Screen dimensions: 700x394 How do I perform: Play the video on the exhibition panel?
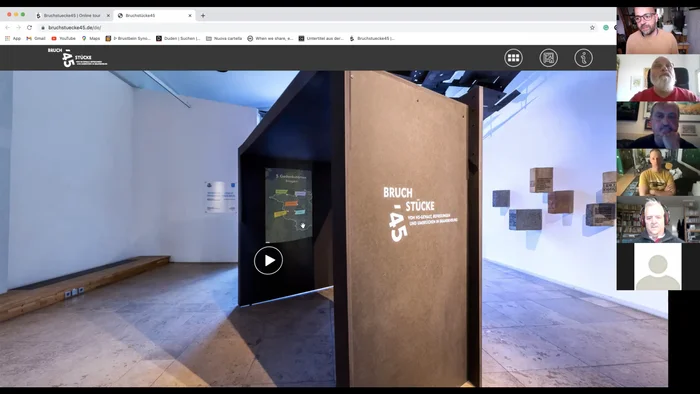pos(268,260)
